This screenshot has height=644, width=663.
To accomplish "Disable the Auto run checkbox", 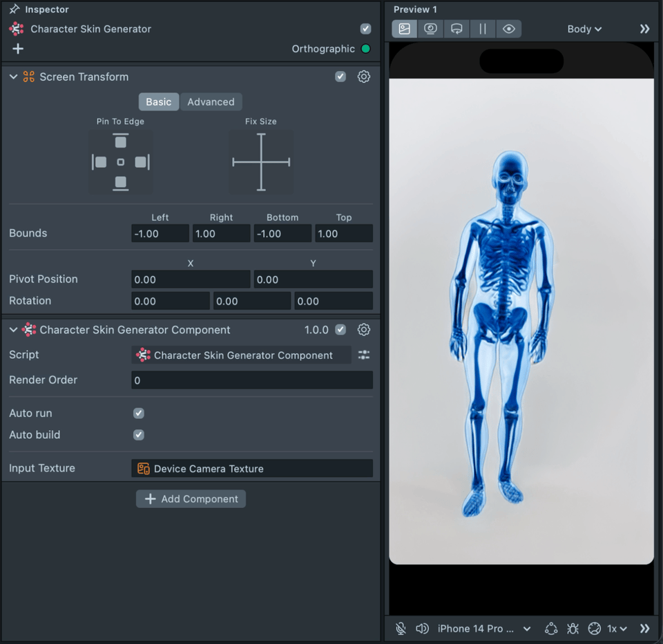I will tap(139, 413).
